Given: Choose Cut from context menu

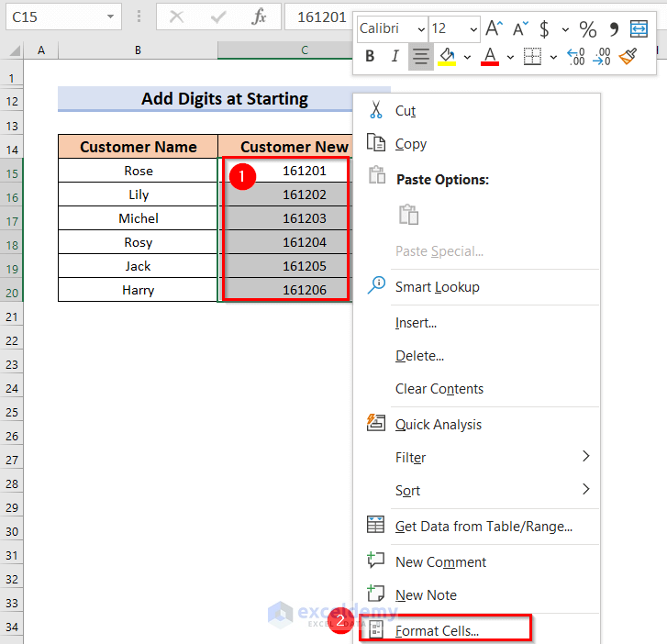Looking at the screenshot, I should (x=476, y=111).
